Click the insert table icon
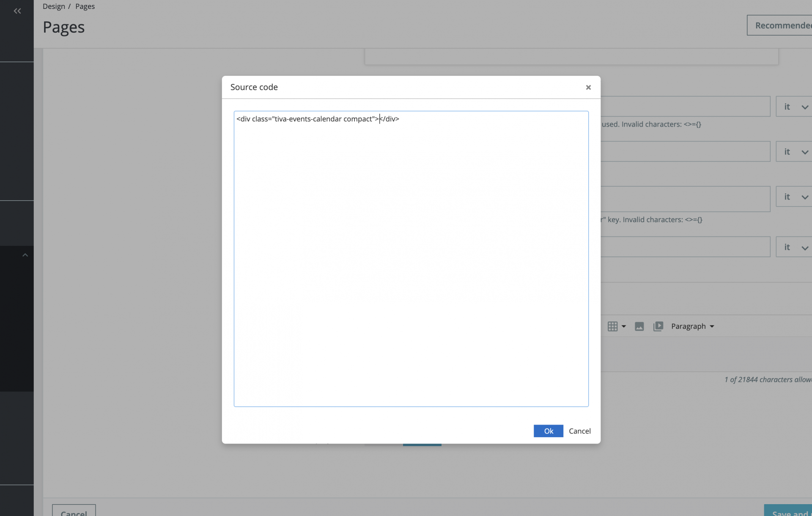 (613, 326)
